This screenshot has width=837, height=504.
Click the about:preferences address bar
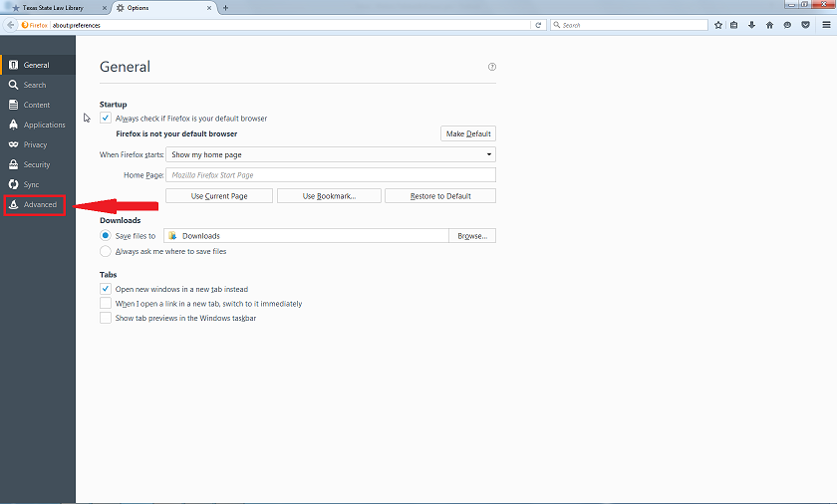288,25
